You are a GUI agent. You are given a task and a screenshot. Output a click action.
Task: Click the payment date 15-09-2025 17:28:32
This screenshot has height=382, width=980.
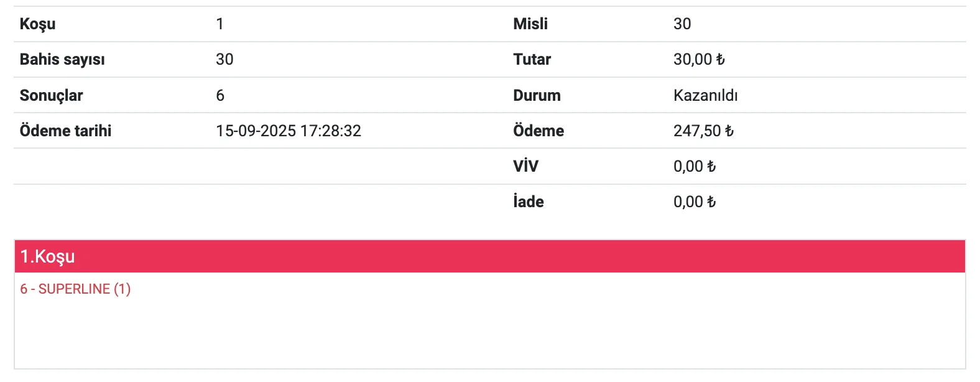pos(289,131)
